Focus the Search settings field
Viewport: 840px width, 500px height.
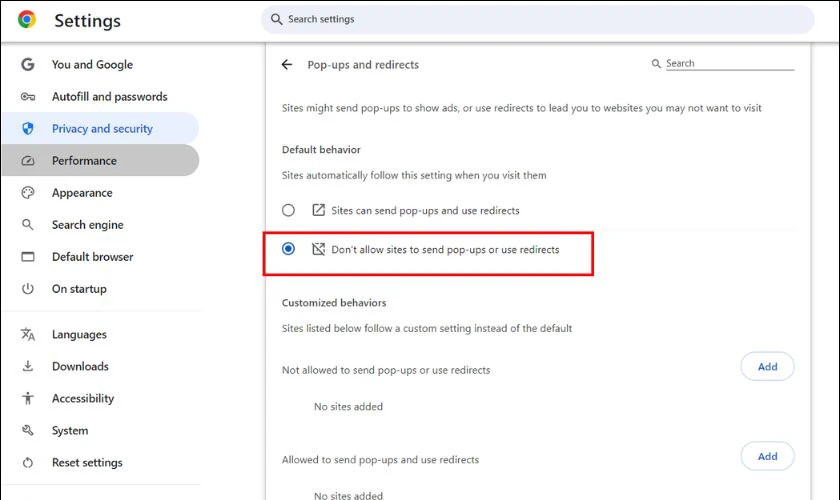537,19
